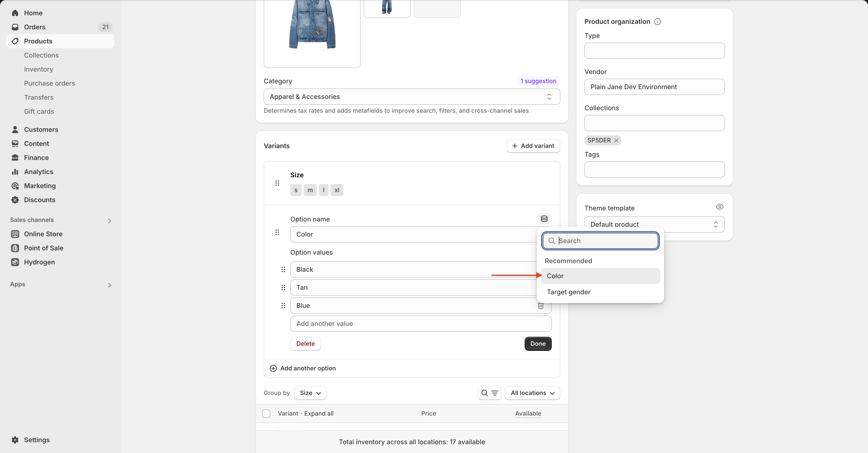The image size is (868, 453).
Task: Open the Point of Sale channel
Action: point(43,248)
